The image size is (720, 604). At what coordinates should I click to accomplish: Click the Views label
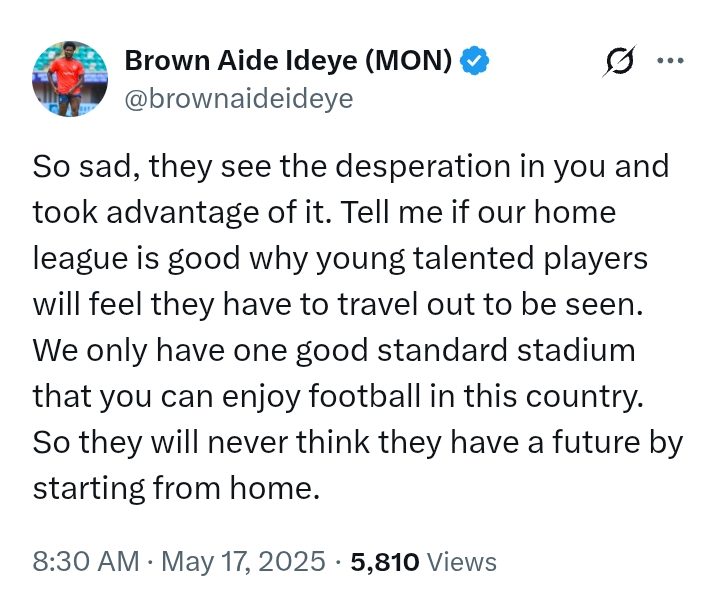pos(461,561)
